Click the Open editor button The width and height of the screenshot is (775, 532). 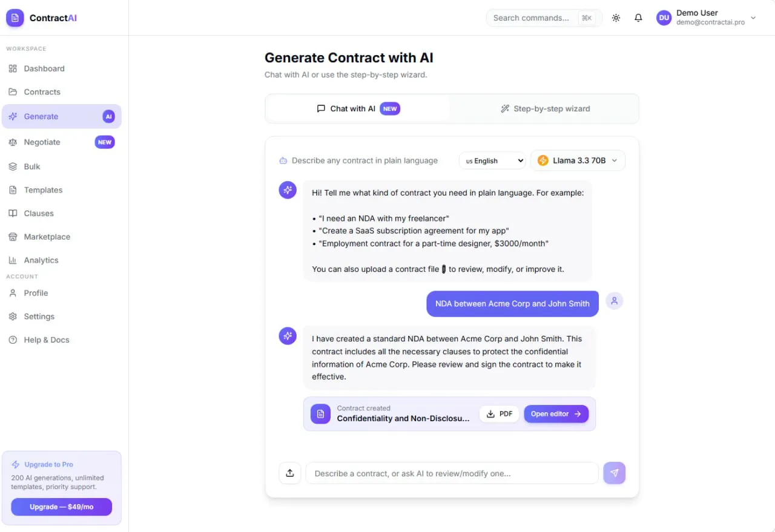coord(556,414)
